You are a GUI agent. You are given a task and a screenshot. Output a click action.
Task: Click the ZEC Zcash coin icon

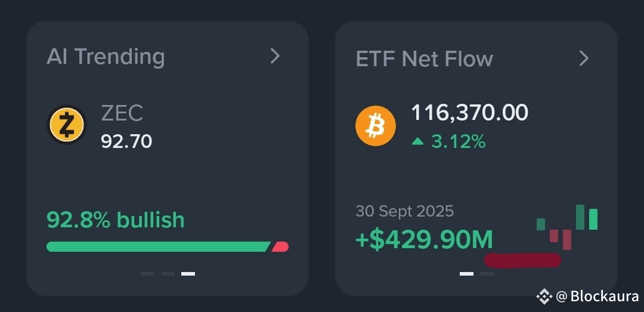(x=67, y=125)
